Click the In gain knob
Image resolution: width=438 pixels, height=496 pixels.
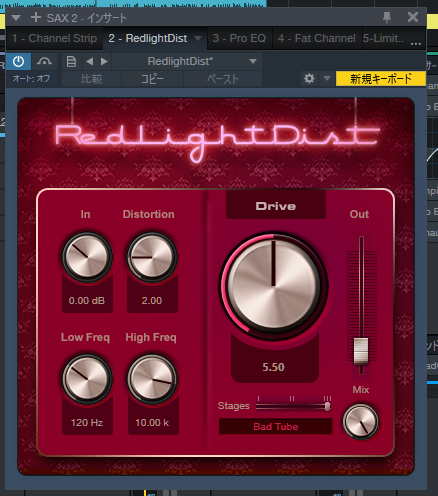click(x=87, y=257)
